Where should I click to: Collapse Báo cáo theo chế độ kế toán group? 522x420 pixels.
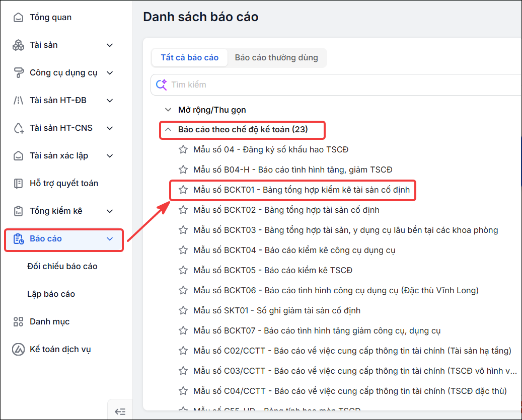[x=168, y=129]
